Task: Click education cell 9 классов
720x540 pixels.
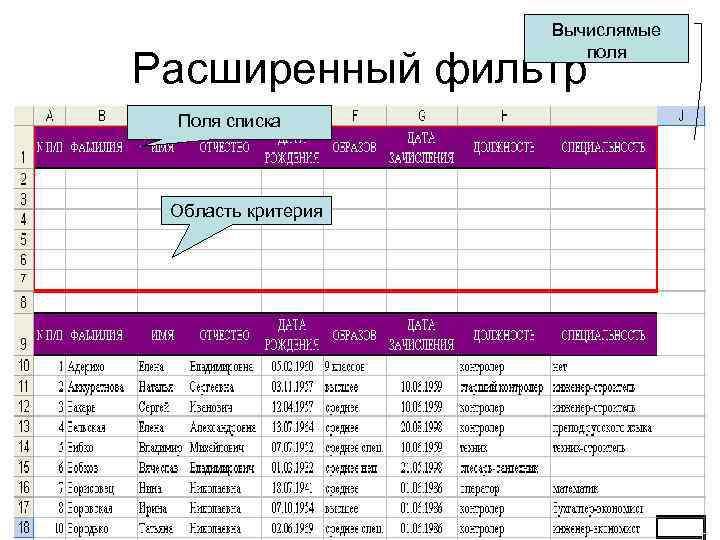Action: point(355,366)
